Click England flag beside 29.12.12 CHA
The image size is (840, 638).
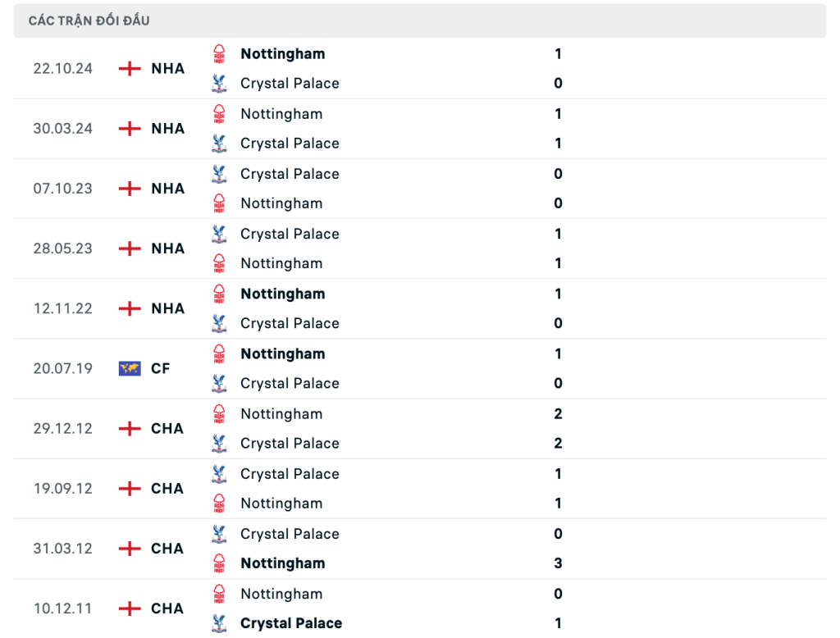tap(130, 429)
